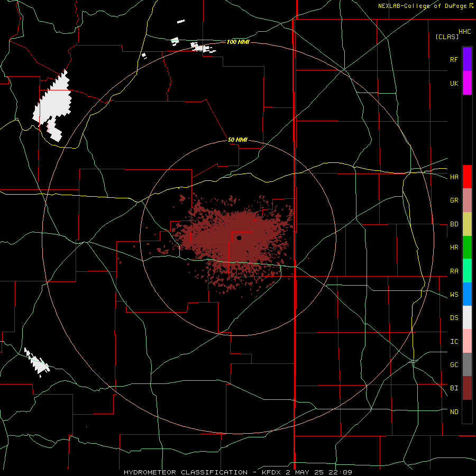Click the red HA legend swatch
The width and height of the screenshot is (476, 476).
tap(467, 177)
